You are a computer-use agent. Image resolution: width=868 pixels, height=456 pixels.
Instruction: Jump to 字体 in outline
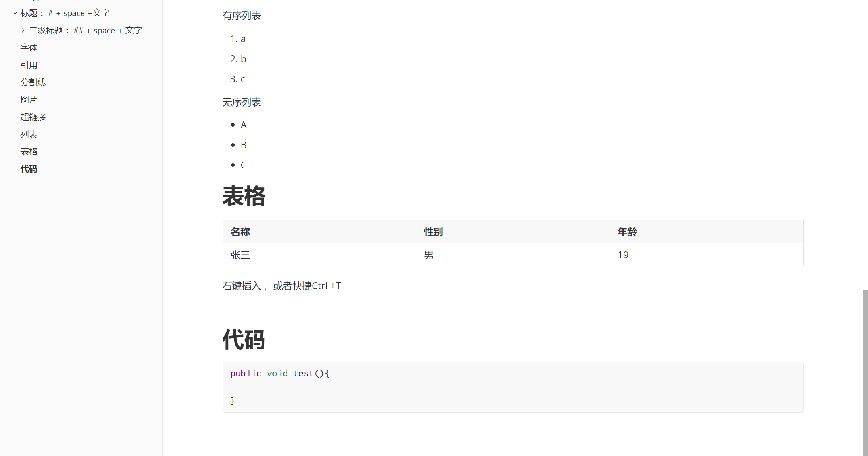pyautogui.click(x=29, y=48)
